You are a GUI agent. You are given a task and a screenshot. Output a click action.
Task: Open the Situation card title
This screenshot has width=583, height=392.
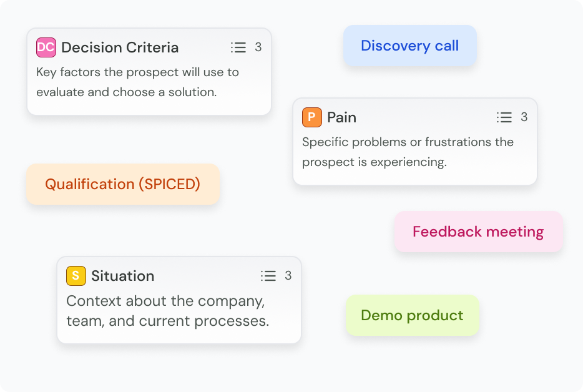[123, 276]
